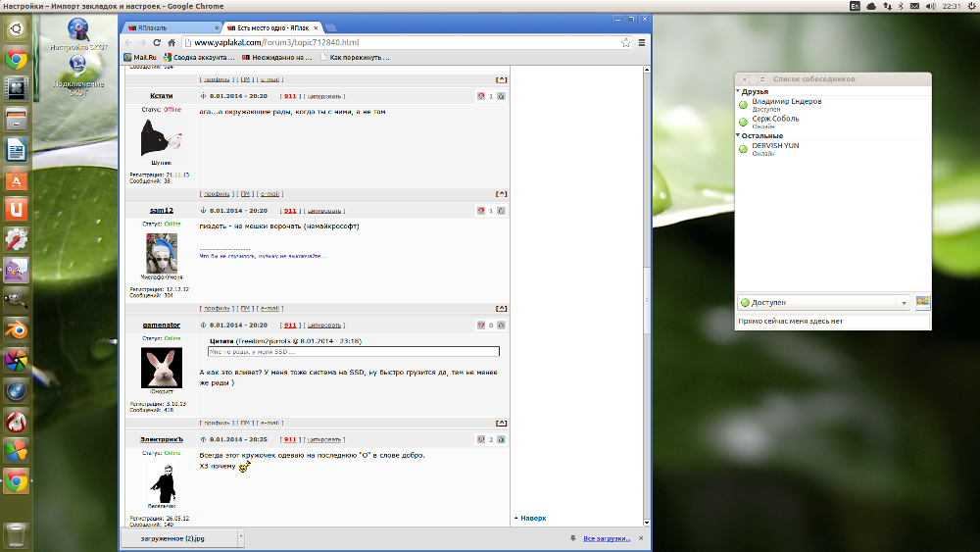This screenshot has width=980, height=552.
Task: Open the 'Сводка аккаунта' bookmark
Action: (x=199, y=58)
